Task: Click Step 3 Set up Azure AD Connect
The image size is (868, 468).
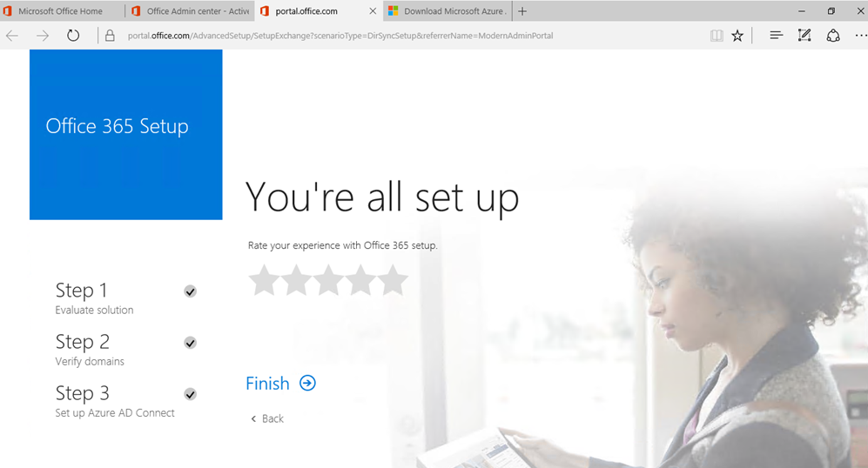Action: (115, 401)
